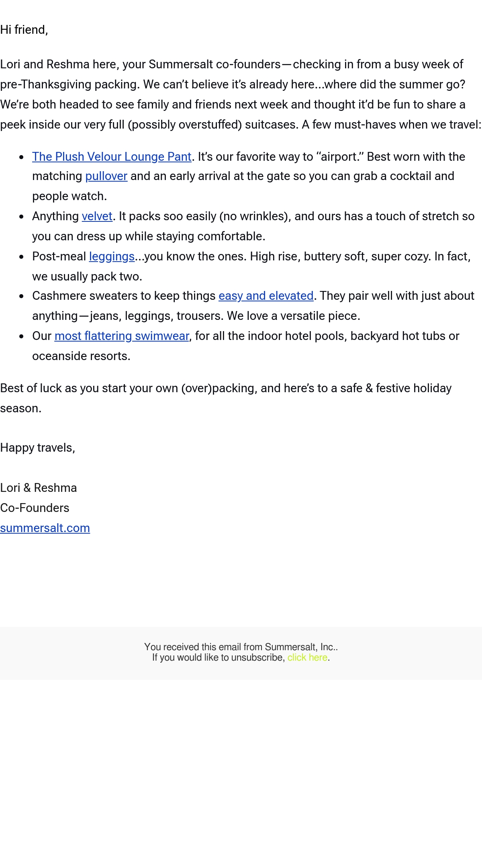Screen dimensions: 482x868
Task: Click the easy and elevated link
Action: (x=266, y=296)
